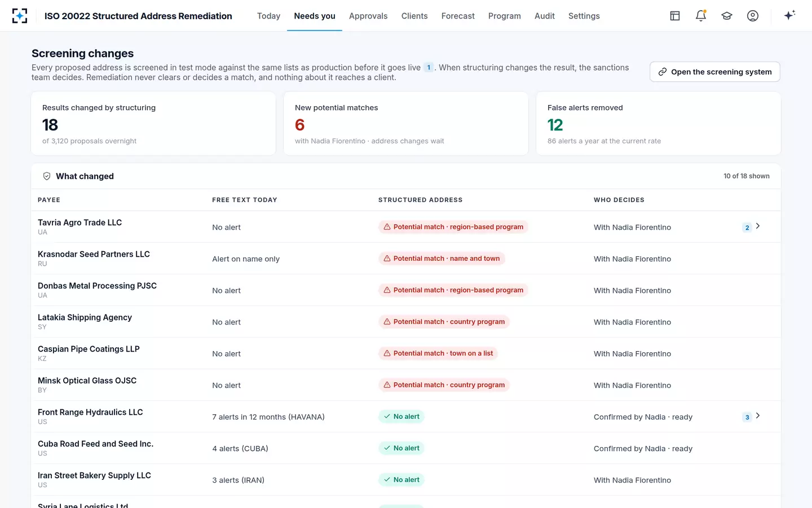The height and width of the screenshot is (508, 812).
Task: Expand the Front Range Hydraulics LLC row chevron
Action: pos(758,415)
